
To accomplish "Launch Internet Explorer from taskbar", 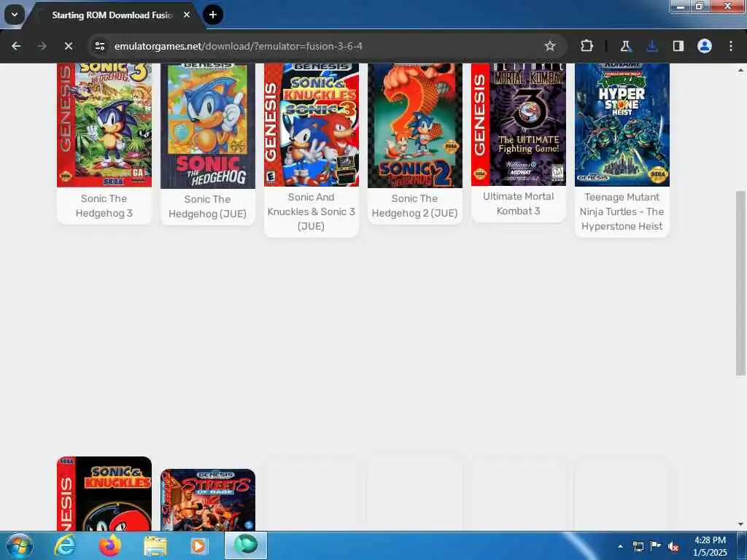I will tap(64, 545).
